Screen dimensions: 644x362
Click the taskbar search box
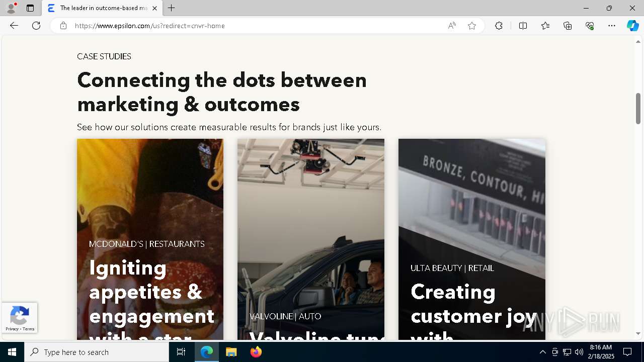97,352
